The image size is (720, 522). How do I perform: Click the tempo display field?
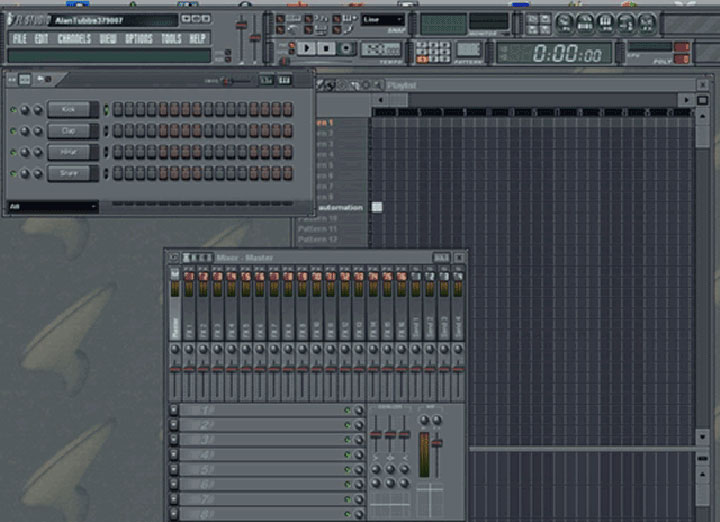point(381,49)
